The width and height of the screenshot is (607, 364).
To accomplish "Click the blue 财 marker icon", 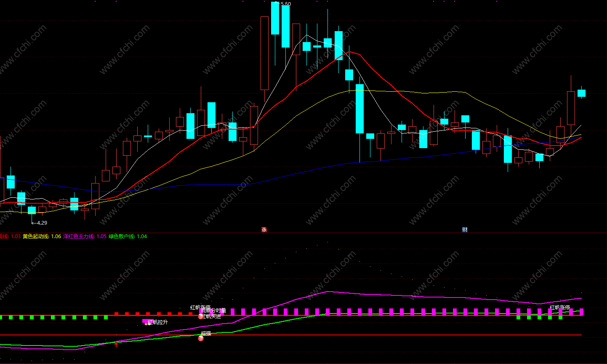I will (465, 230).
